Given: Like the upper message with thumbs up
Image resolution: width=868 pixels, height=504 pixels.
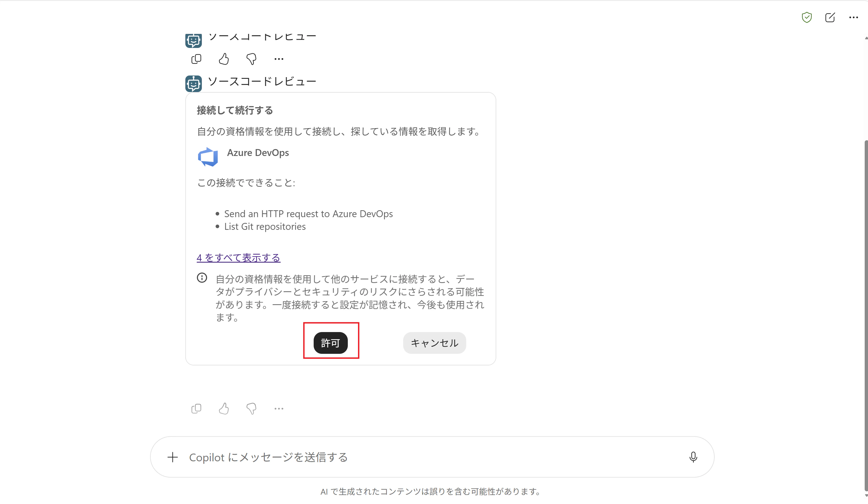Looking at the screenshot, I should click(224, 59).
